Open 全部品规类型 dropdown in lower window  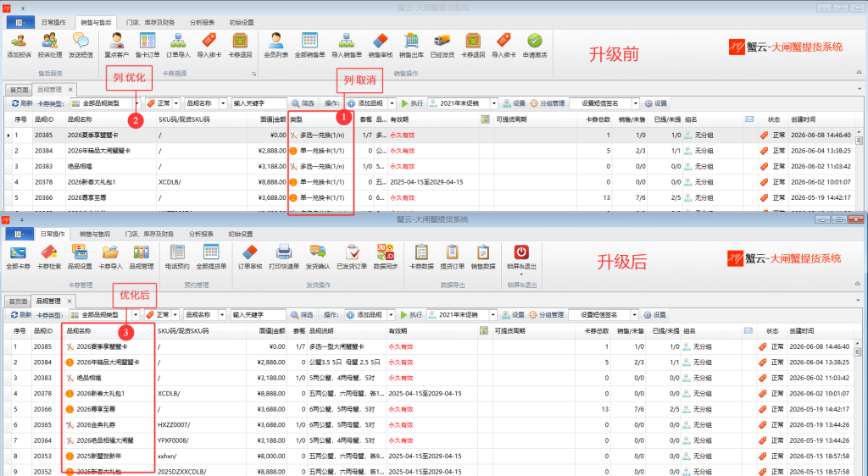click(x=136, y=315)
